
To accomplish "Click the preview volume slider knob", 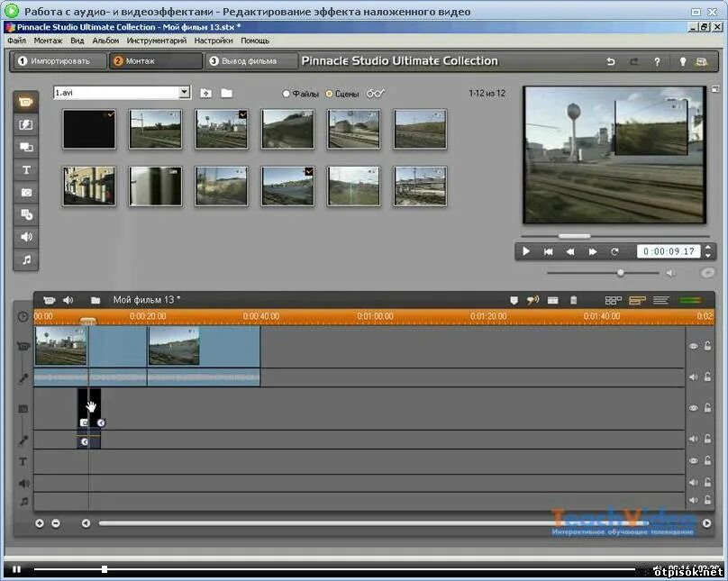I will pyautogui.click(x=620, y=272).
